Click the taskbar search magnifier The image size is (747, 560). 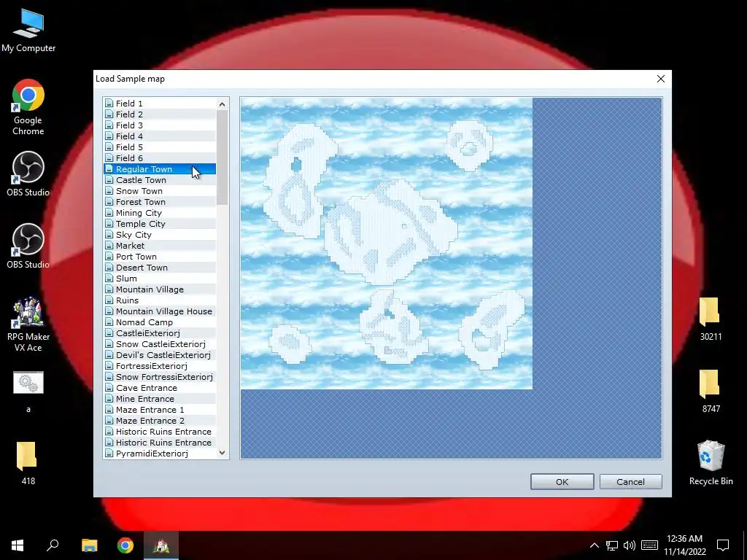coord(53,545)
